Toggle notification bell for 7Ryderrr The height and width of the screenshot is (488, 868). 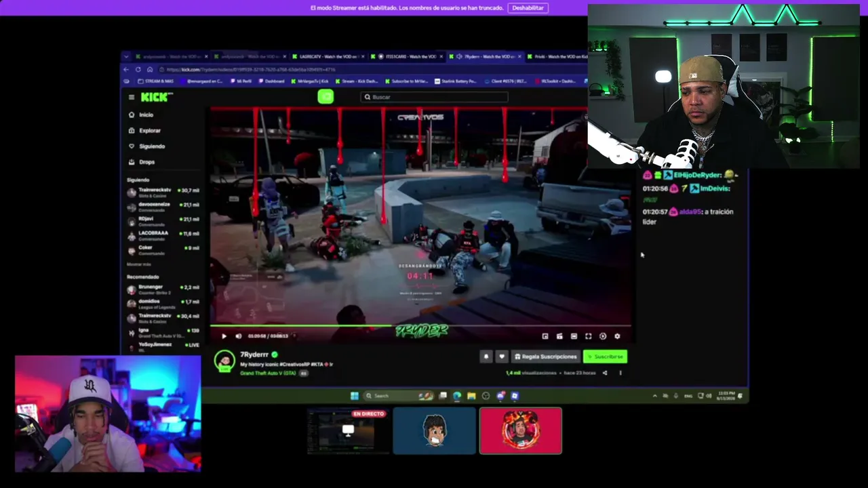pyautogui.click(x=486, y=357)
